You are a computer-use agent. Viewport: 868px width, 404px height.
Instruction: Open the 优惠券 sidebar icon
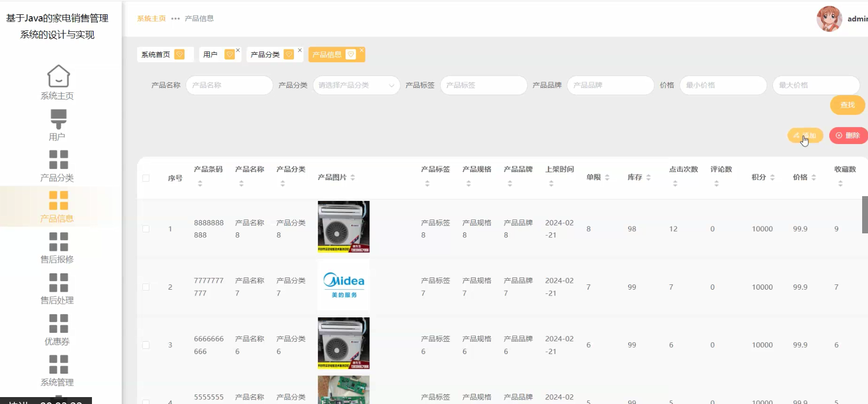point(58,323)
